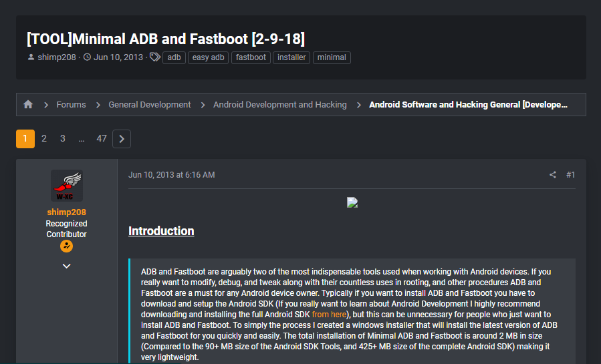Click the 'Recognized Contributor' user title text
This screenshot has height=364, width=601.
[66, 229]
